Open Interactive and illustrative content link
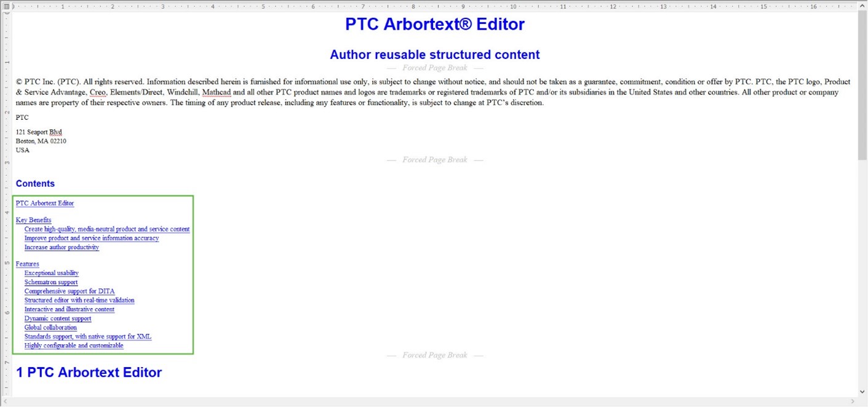The width and height of the screenshot is (868, 407). click(70, 309)
